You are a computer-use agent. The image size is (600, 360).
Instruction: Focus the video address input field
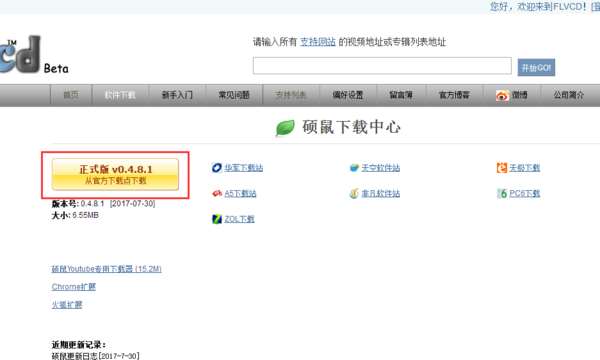tap(382, 66)
